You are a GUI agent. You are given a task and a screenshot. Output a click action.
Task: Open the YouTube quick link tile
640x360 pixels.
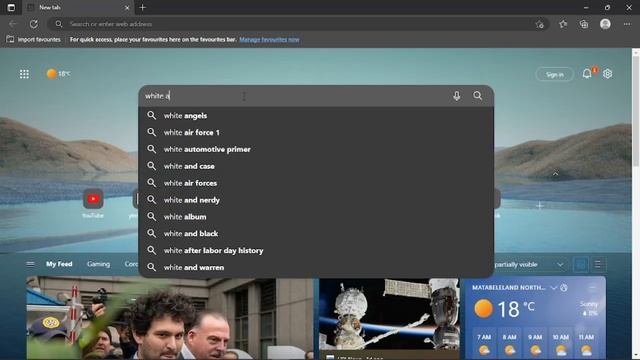coord(93,199)
